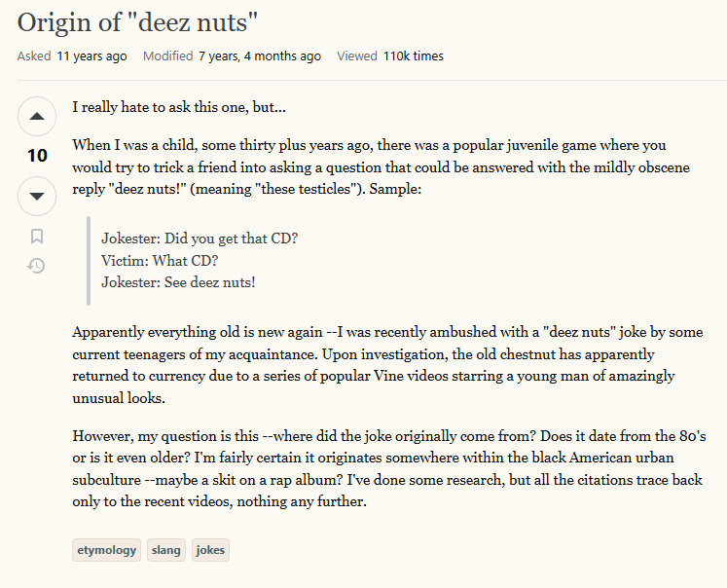Open the jokes tag
Viewport: 727px width, 588px height.
210,550
